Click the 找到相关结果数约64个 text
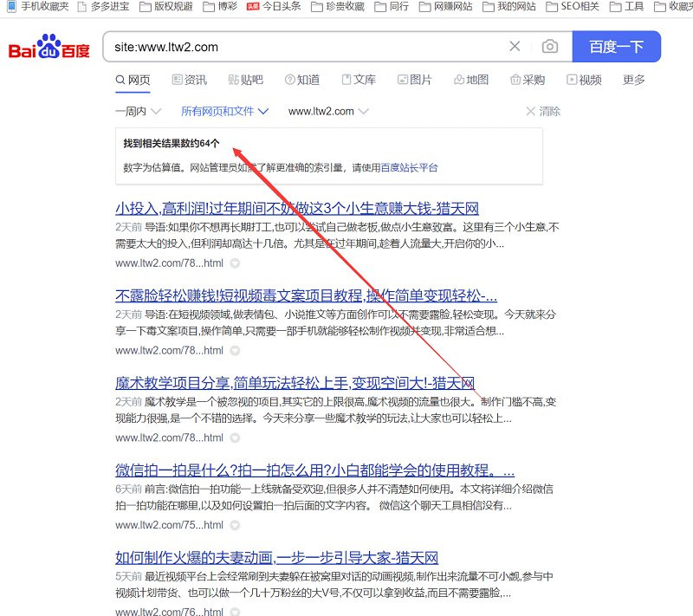The height and width of the screenshot is (616, 693). (x=171, y=144)
